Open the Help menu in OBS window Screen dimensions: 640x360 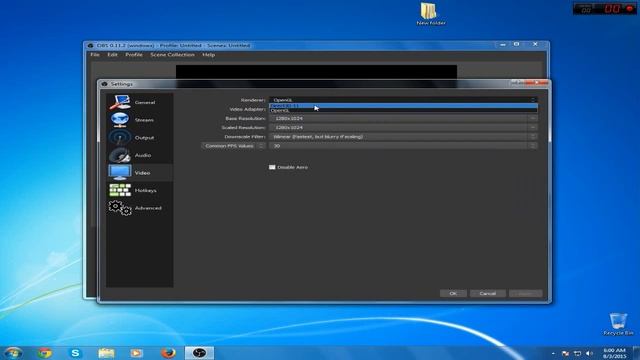[x=209, y=55]
